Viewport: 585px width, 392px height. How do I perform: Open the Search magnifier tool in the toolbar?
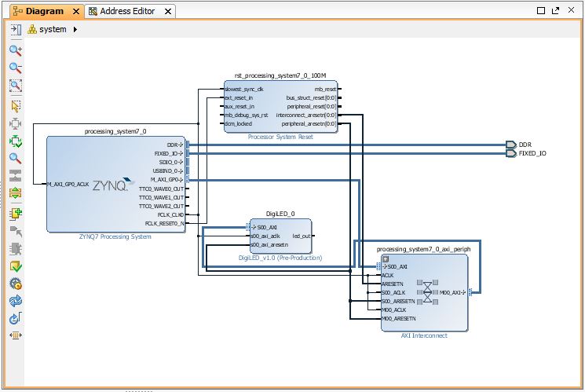[15, 159]
